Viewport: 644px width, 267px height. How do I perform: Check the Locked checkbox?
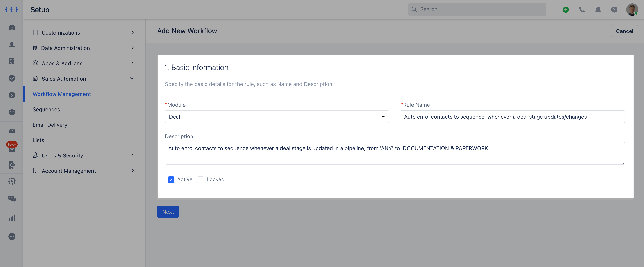(x=201, y=180)
